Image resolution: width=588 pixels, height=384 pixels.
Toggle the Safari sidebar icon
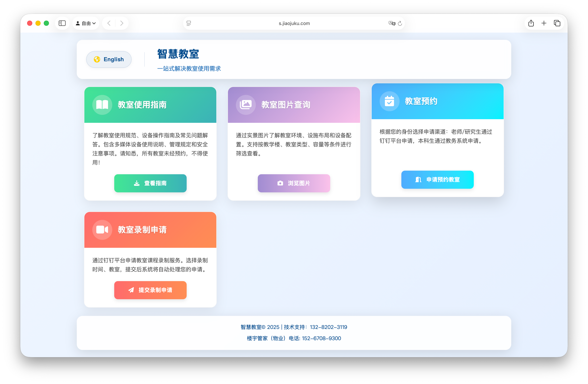[62, 23]
